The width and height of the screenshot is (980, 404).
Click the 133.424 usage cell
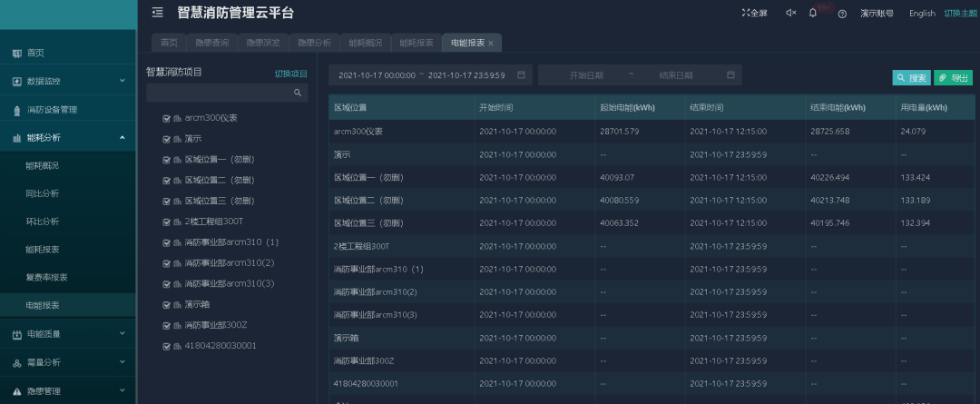[916, 178]
